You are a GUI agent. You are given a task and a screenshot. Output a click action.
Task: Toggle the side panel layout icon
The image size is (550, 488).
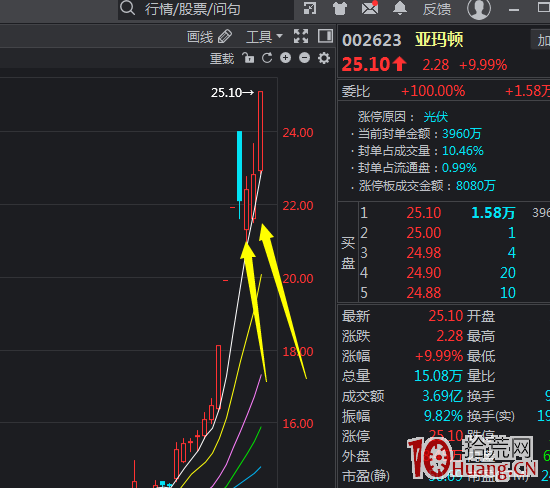[x=325, y=36]
